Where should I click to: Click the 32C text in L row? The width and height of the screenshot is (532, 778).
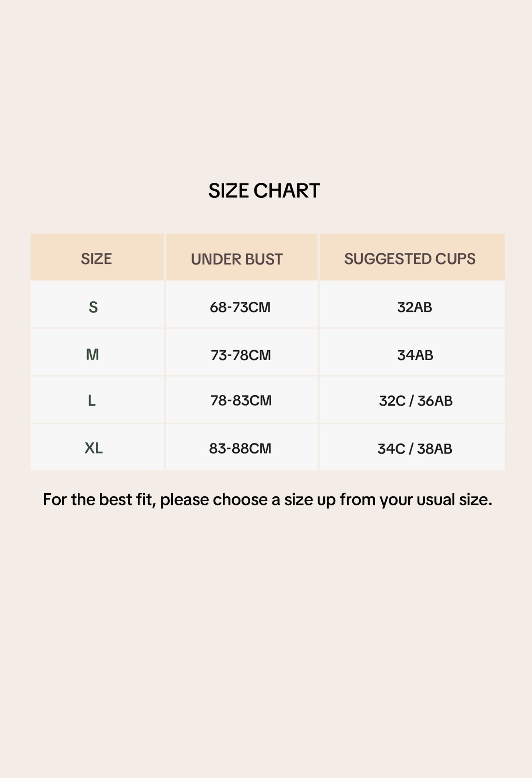(x=392, y=401)
